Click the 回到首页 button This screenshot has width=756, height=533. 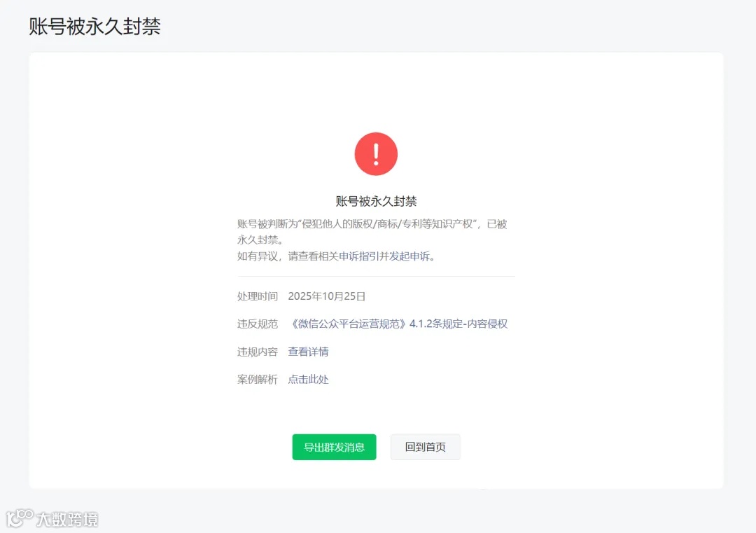[x=426, y=447]
